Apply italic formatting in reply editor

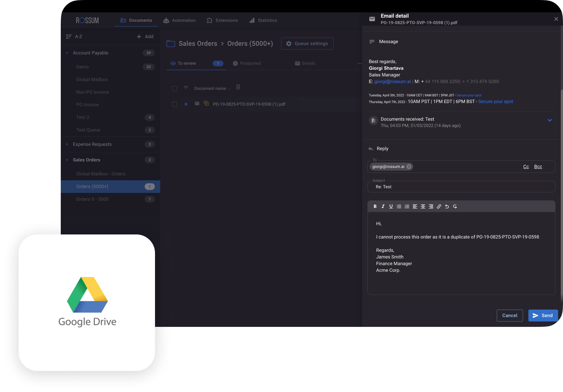383,207
